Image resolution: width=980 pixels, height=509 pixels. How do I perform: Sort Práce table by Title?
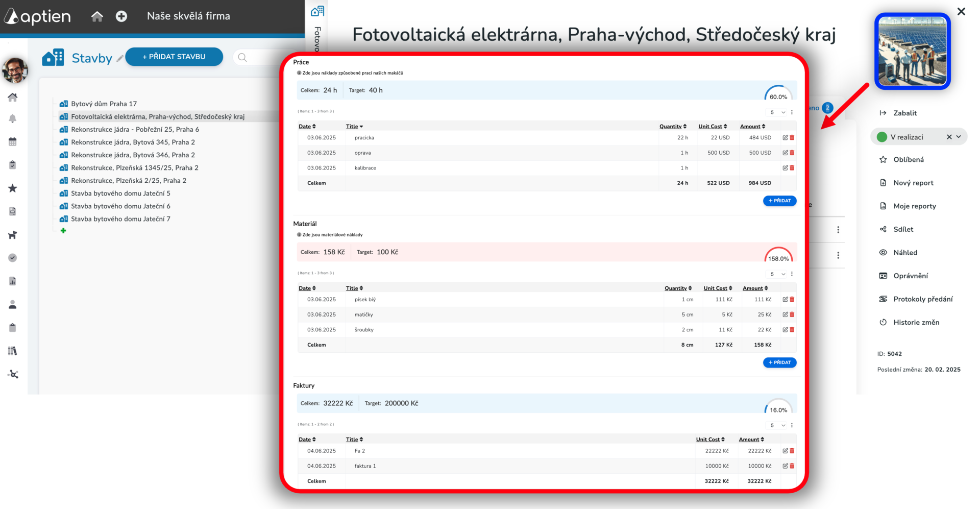point(354,127)
